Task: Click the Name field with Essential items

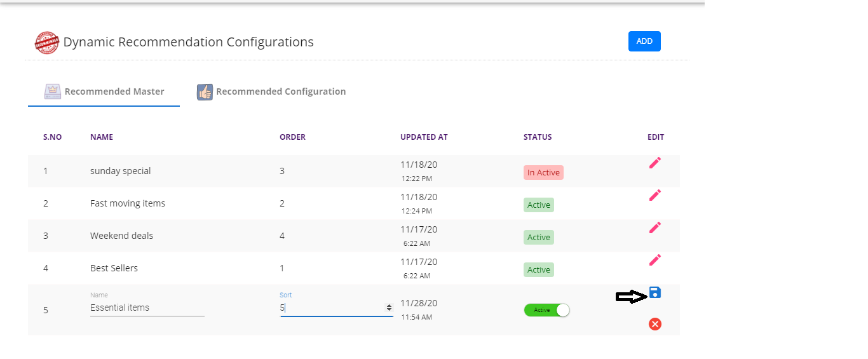Action: [147, 308]
